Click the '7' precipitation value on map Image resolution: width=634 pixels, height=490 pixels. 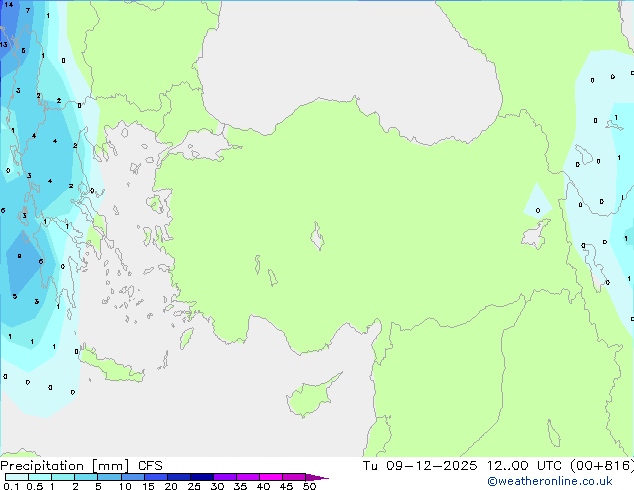[27, 11]
